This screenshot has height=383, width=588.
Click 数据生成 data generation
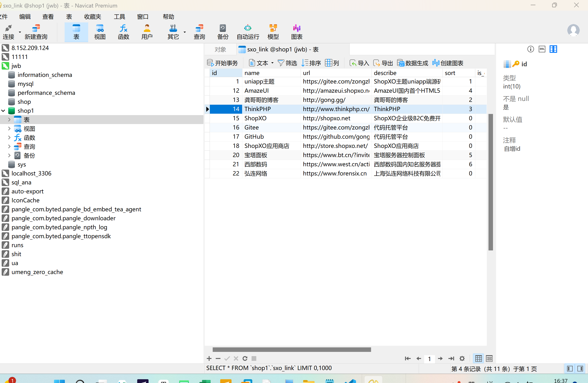tap(412, 63)
